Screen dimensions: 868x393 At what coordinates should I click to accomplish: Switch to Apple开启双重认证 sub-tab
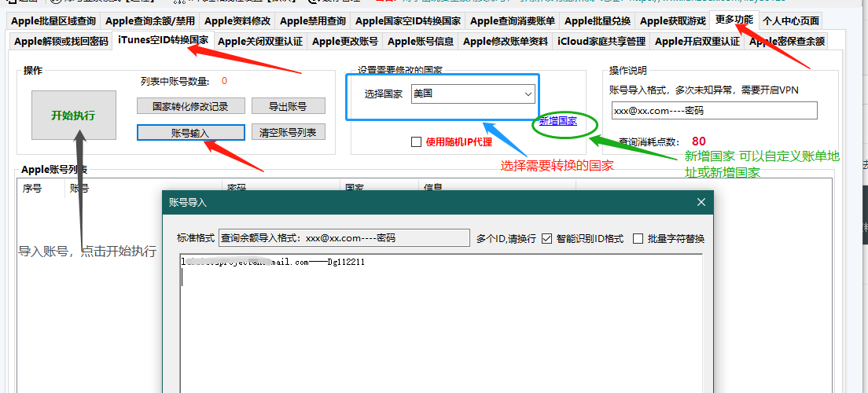click(x=697, y=41)
